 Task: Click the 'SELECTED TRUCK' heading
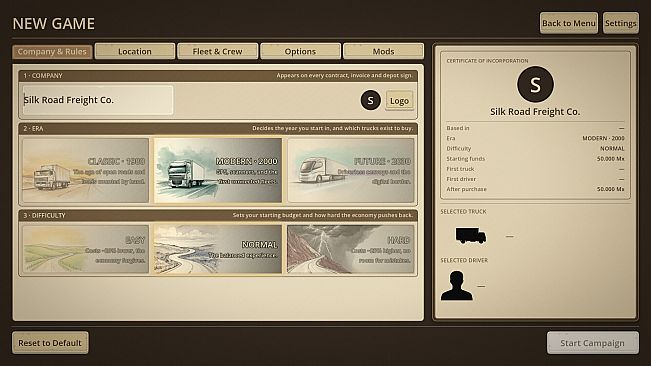(463, 212)
